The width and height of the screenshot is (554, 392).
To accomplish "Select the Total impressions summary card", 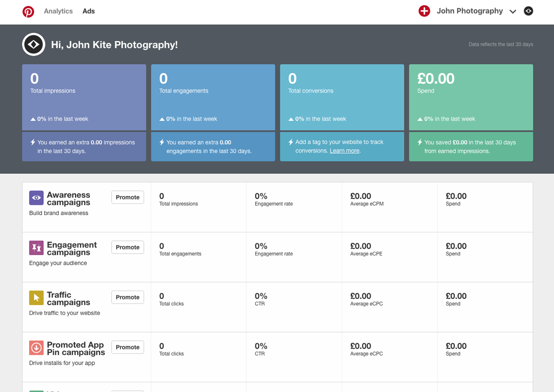I will pos(84,97).
